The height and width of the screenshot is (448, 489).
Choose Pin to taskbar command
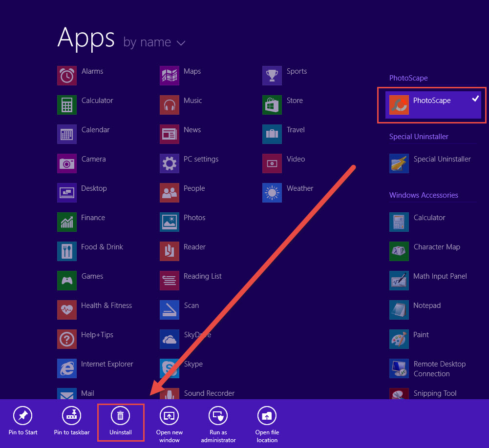tap(72, 420)
